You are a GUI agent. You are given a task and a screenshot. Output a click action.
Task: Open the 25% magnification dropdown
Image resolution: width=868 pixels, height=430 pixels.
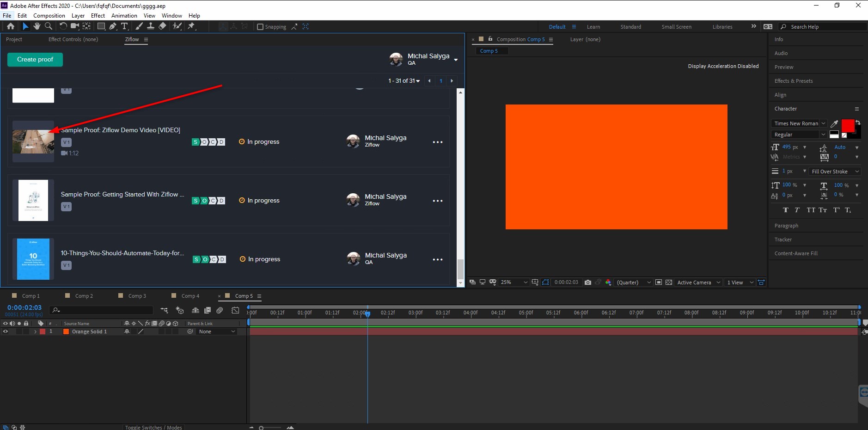[x=514, y=283]
